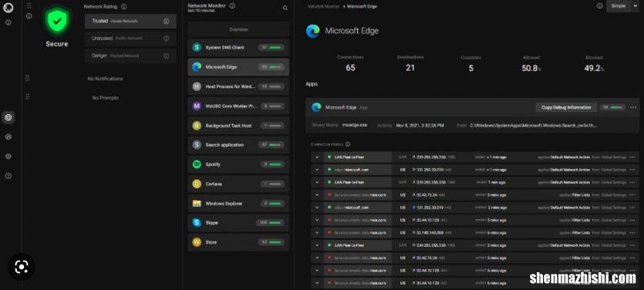The height and width of the screenshot is (290, 644).
Task: Select Skype in the app list
Action: tap(238, 223)
